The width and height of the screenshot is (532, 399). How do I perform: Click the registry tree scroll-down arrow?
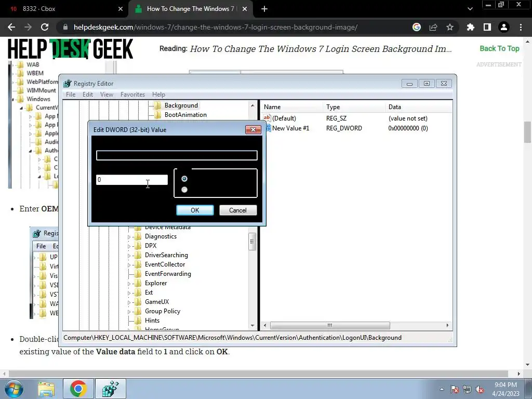pos(252,326)
